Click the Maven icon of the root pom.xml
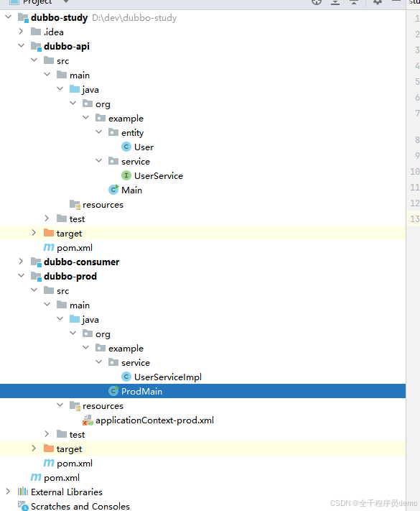 pos(36,477)
